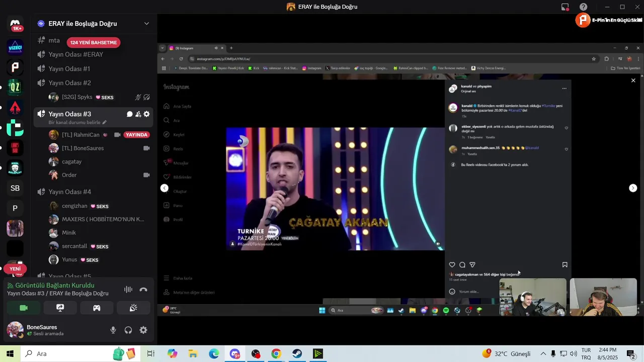The image size is (644, 362).
Task: Toggle Discord screen share button
Action: (x=60, y=308)
